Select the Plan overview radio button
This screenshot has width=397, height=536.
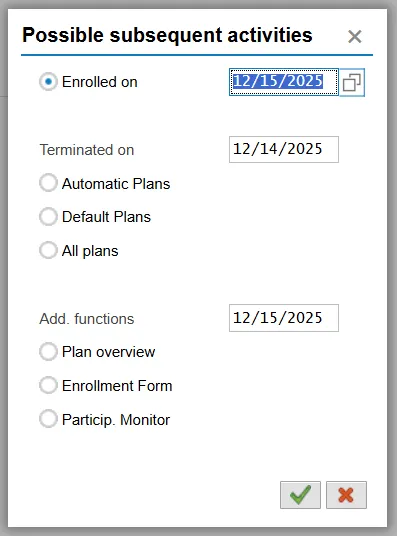coord(48,352)
